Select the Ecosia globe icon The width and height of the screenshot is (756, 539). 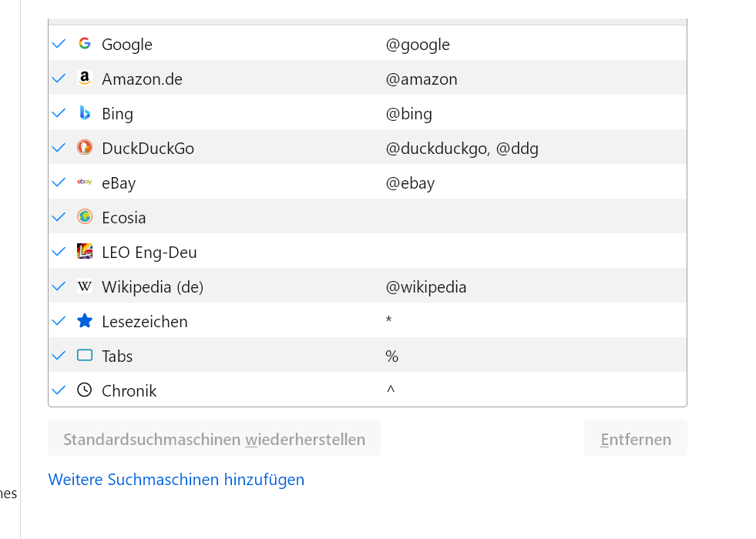pyautogui.click(x=85, y=217)
